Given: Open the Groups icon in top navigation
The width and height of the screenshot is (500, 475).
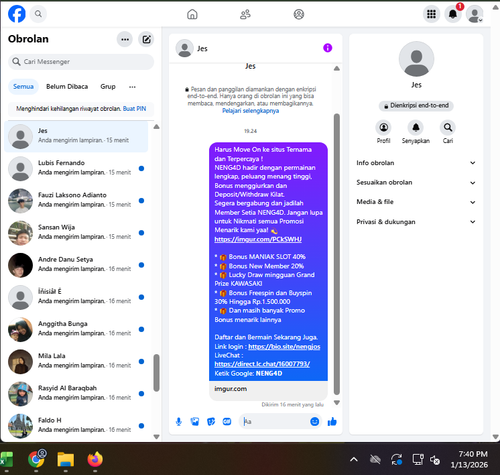Looking at the screenshot, I should coord(299,14).
